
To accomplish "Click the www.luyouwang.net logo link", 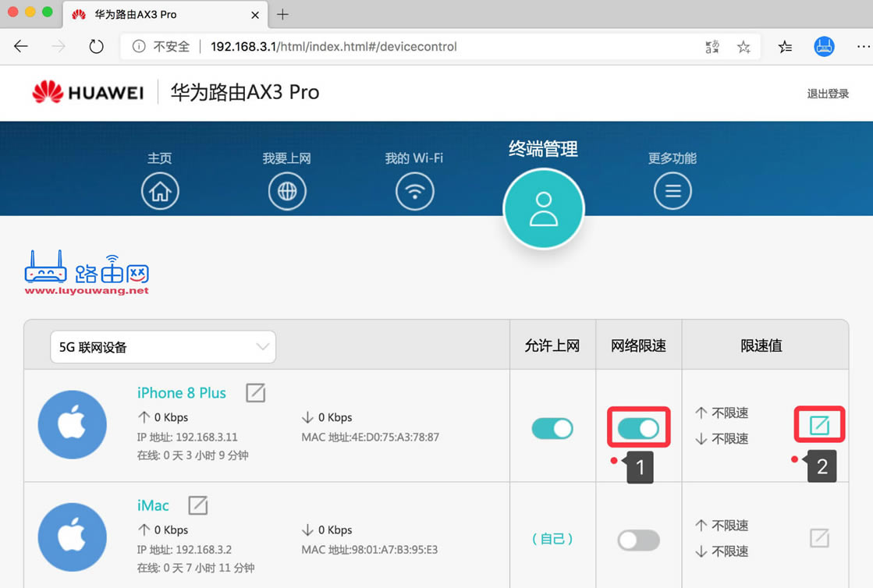I will pos(86,269).
